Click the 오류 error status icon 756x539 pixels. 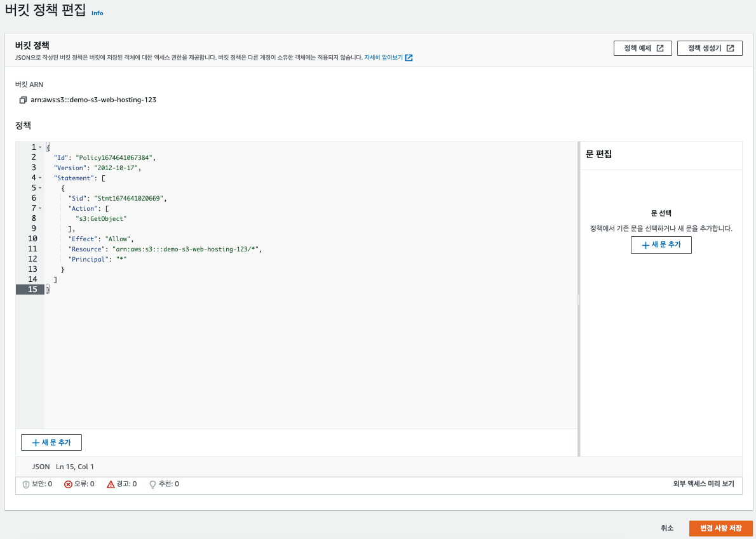pos(68,484)
